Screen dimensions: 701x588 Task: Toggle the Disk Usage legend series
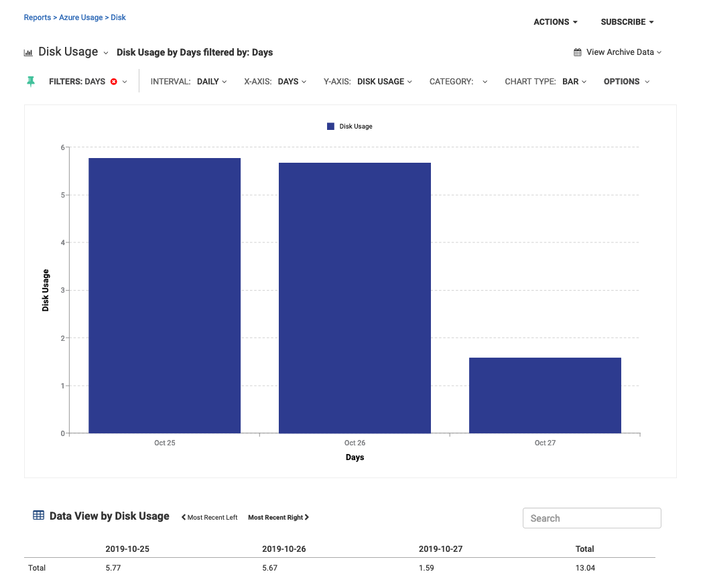pos(350,126)
